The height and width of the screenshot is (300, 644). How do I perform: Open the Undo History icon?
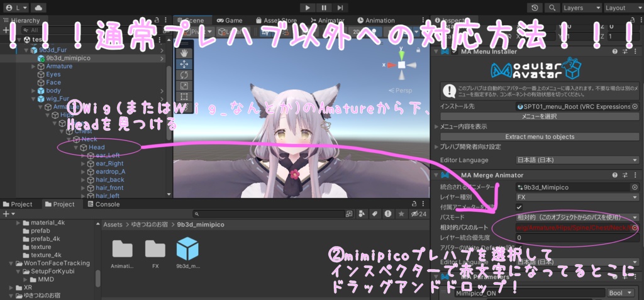(x=535, y=8)
